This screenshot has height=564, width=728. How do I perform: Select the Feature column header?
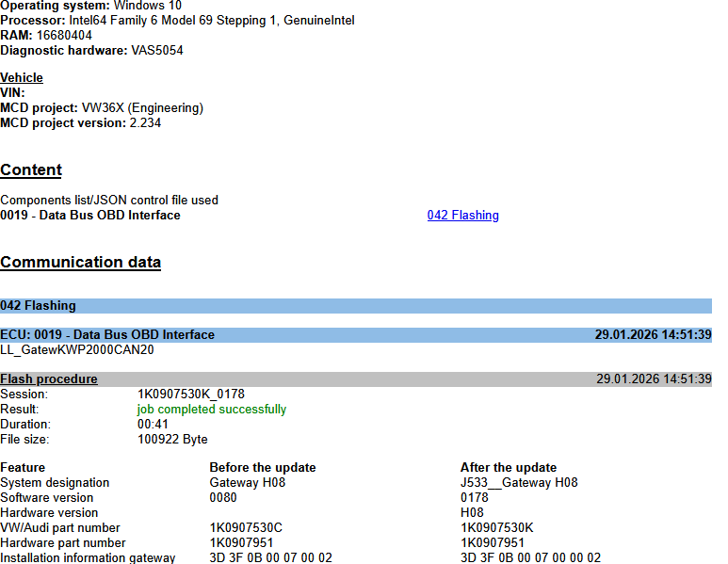tap(23, 468)
